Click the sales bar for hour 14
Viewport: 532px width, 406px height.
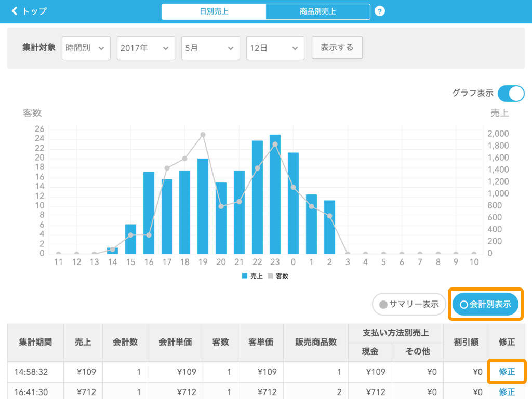click(x=113, y=251)
